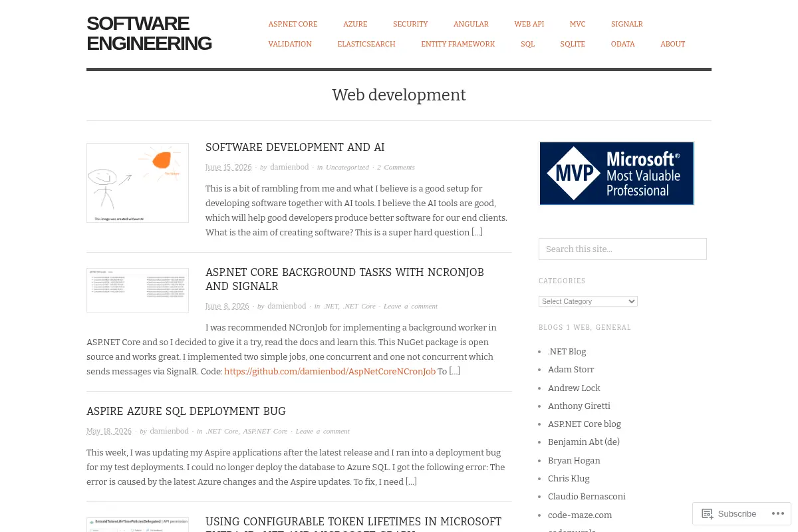Open the VALIDATION menu item

click(290, 44)
